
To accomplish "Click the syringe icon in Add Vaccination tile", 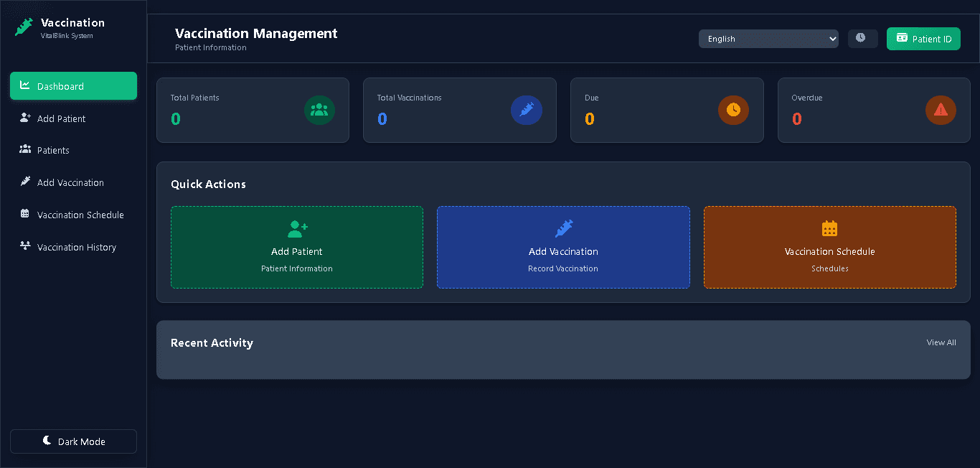I will coord(563,229).
